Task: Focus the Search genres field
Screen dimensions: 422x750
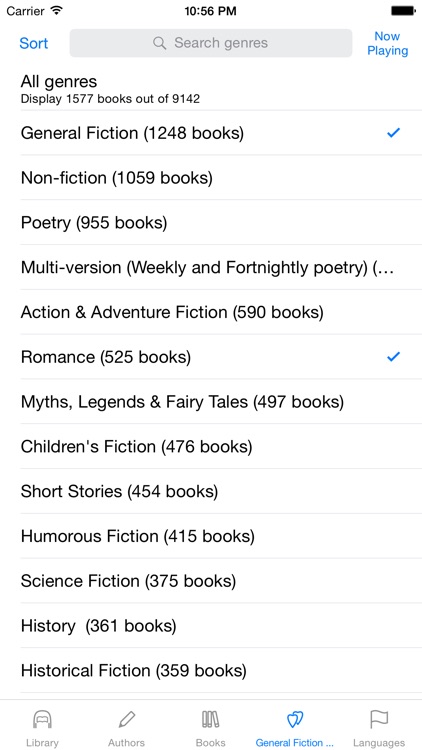Action: [x=211, y=43]
